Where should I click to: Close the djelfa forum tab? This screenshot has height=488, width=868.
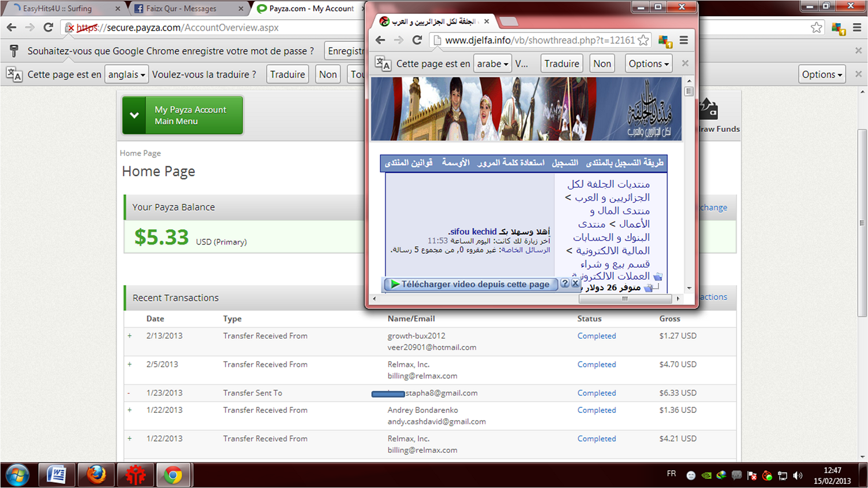(487, 21)
